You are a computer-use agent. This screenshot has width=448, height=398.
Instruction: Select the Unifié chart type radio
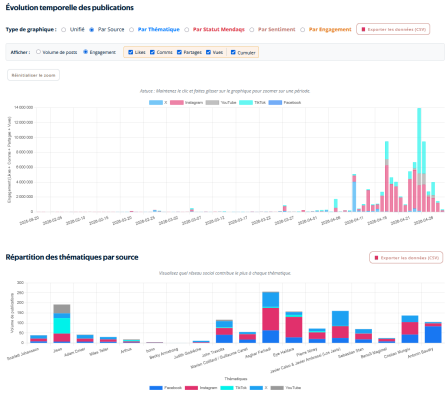(x=63, y=30)
